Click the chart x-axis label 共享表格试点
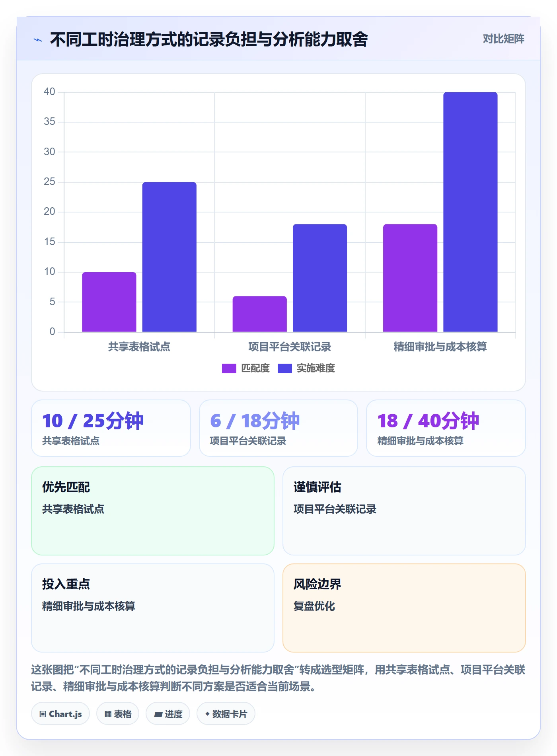557x756 pixels. (x=139, y=347)
